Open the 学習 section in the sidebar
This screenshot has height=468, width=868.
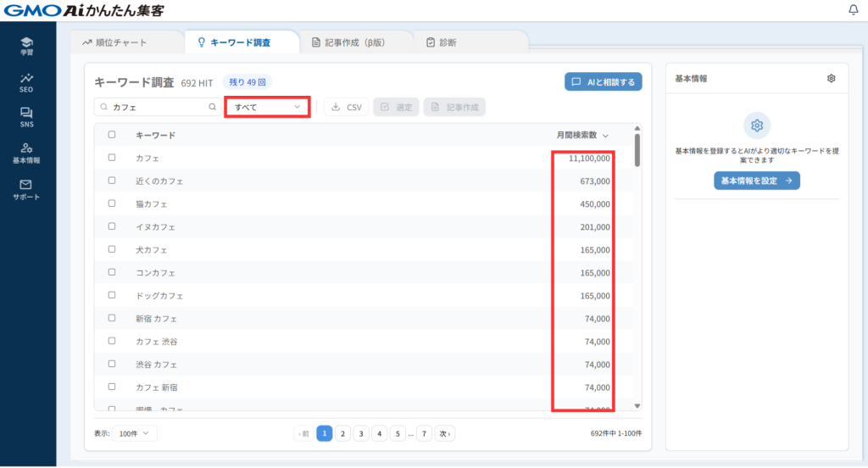[x=27, y=46]
